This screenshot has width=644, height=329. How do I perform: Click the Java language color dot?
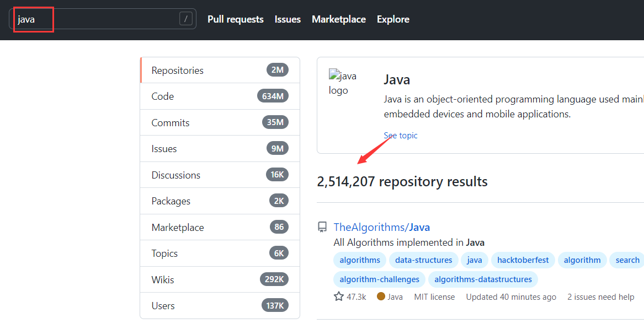pos(381,296)
